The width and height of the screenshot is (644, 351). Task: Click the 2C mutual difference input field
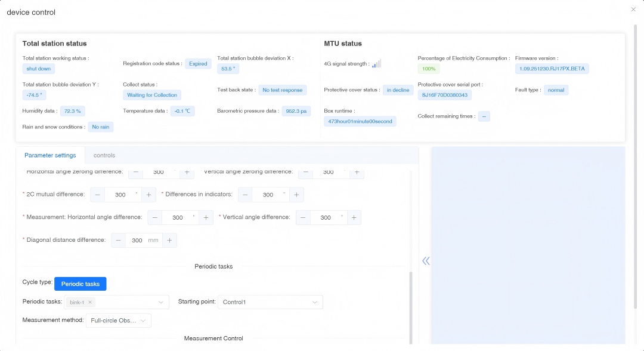[x=120, y=195]
